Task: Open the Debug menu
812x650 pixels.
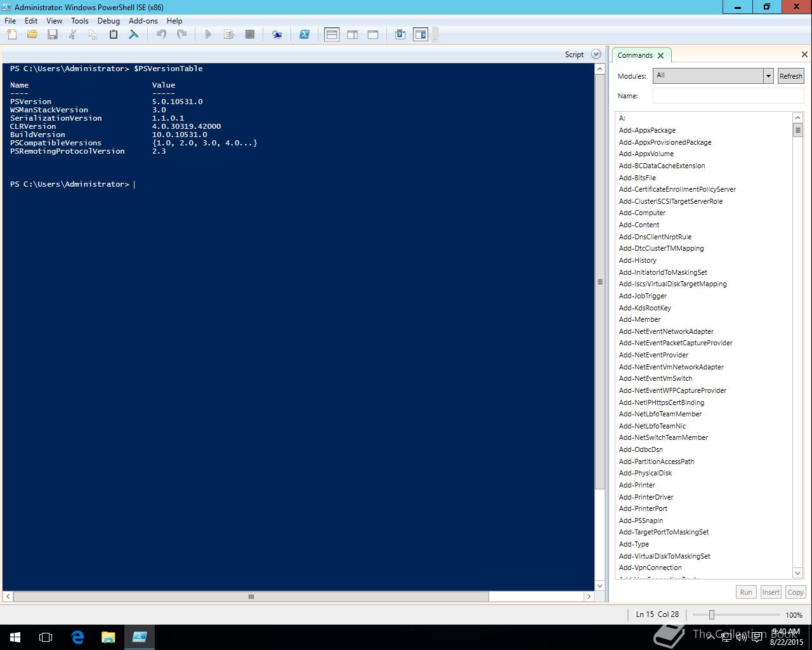Action: click(x=108, y=21)
